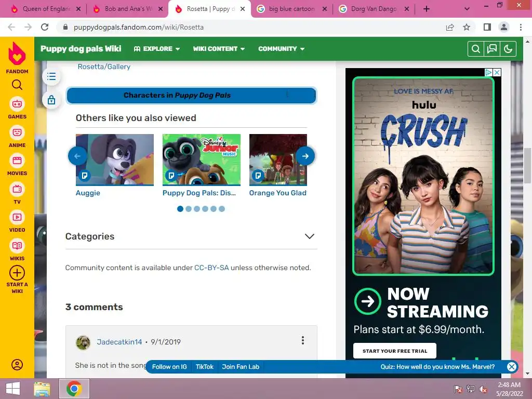
Task: Go back to the previous page
Action: coord(11,27)
